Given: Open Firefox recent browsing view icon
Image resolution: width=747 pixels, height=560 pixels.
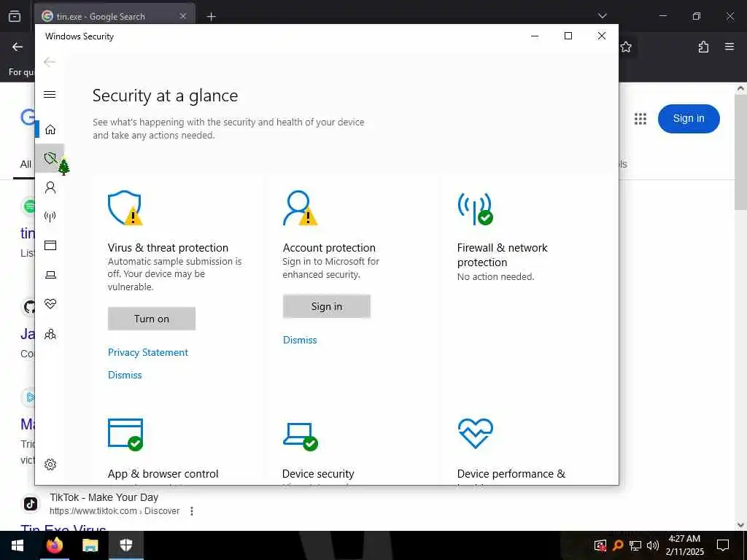Looking at the screenshot, I should (15, 16).
